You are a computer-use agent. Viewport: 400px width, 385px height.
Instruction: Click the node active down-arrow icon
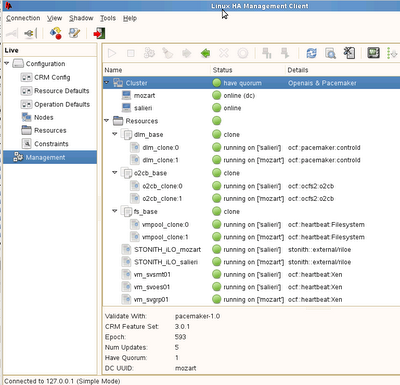(x=285, y=53)
